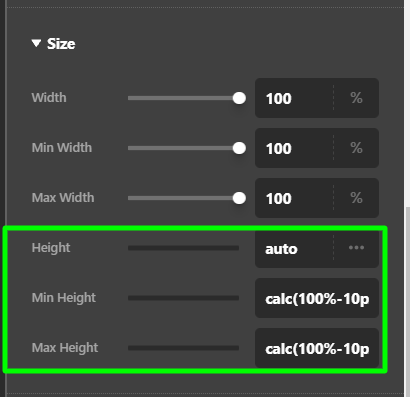Click the Max Width slider handle
The image size is (410, 397).
click(x=239, y=198)
